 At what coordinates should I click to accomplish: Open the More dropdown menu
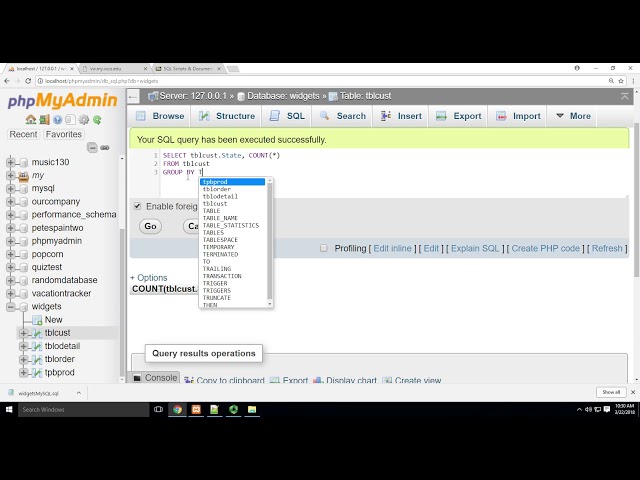click(572, 116)
